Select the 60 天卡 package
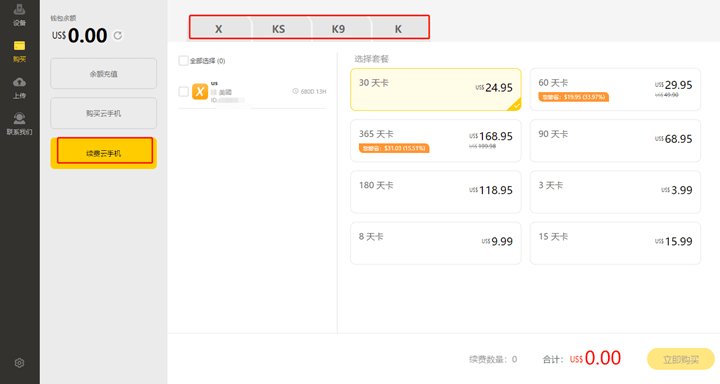The image size is (720, 384). pyautogui.click(x=615, y=90)
